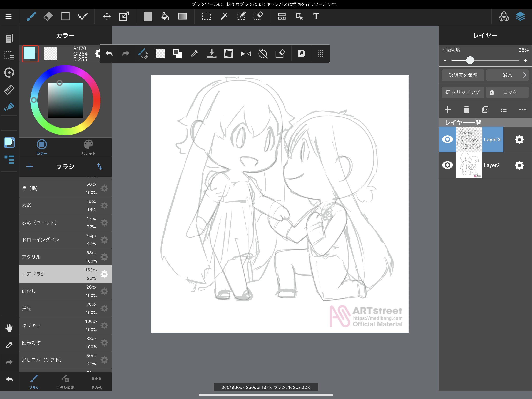
Task: Click the eyedropper in floating toolbar
Action: [194, 53]
